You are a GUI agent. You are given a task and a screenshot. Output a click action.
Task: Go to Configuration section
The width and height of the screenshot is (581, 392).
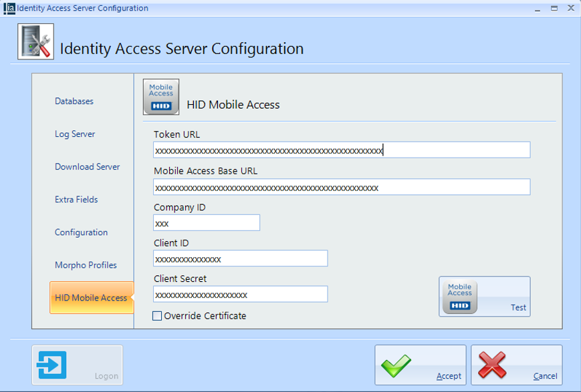81,232
